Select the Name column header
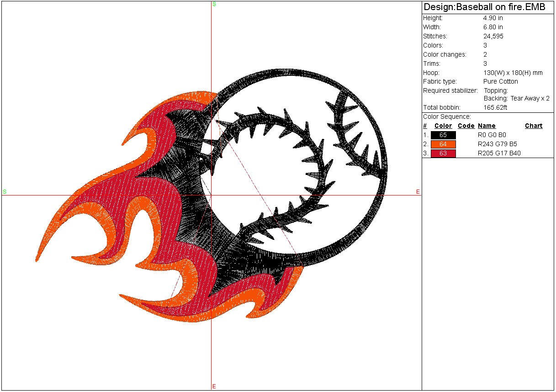Viewport: 556px width, 392px height. click(x=487, y=126)
